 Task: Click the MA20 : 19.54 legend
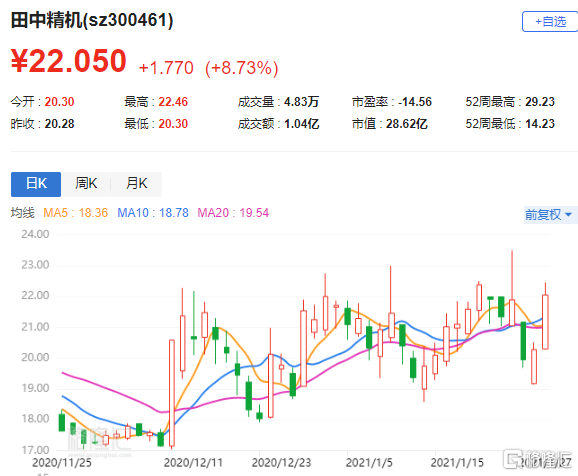click(233, 213)
